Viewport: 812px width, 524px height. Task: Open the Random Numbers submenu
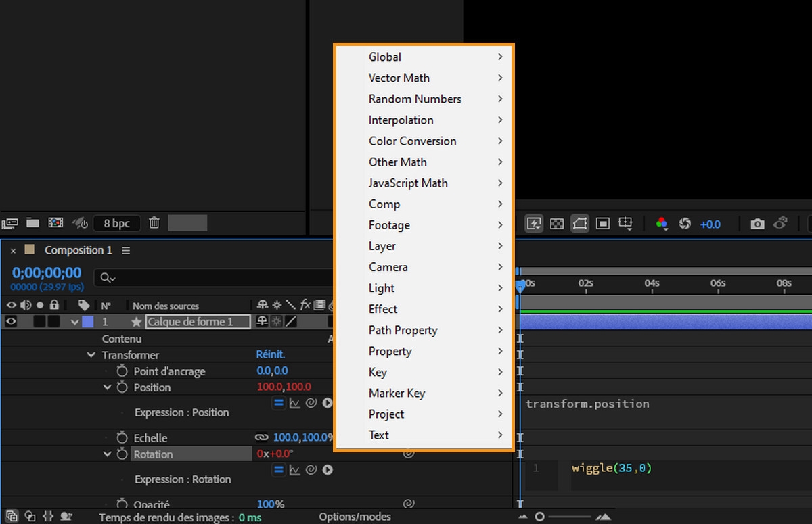(424, 99)
